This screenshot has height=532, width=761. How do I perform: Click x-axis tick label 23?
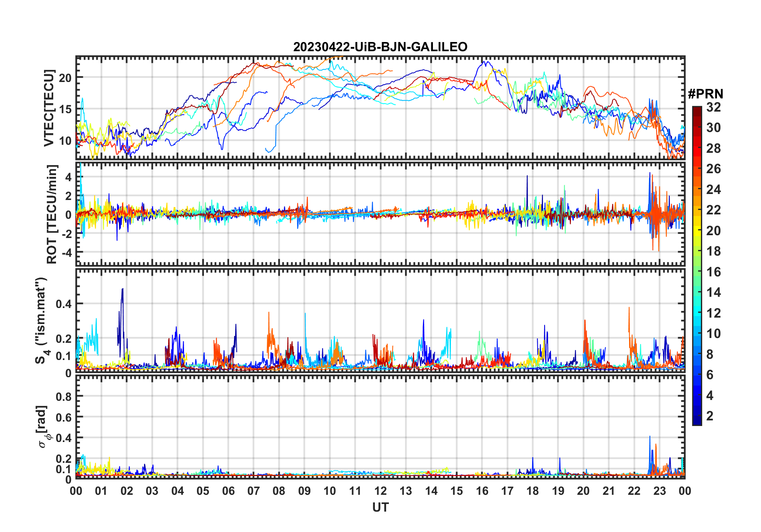click(659, 491)
